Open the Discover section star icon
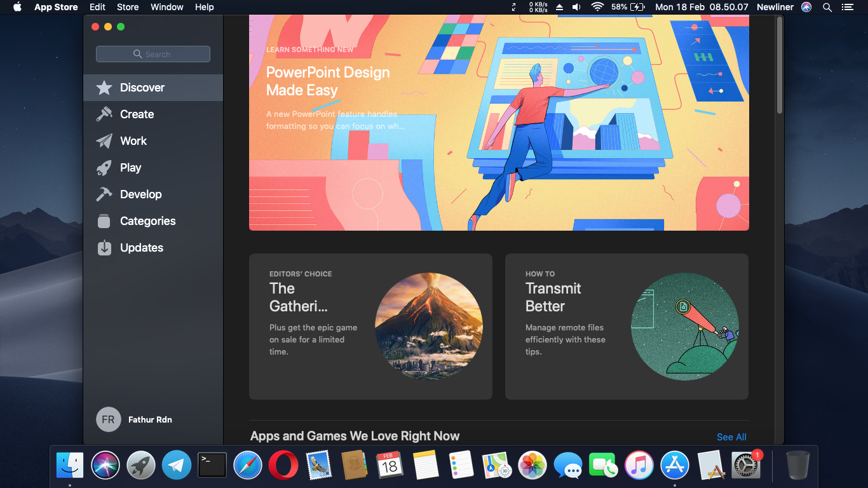The image size is (868, 488). pyautogui.click(x=104, y=88)
